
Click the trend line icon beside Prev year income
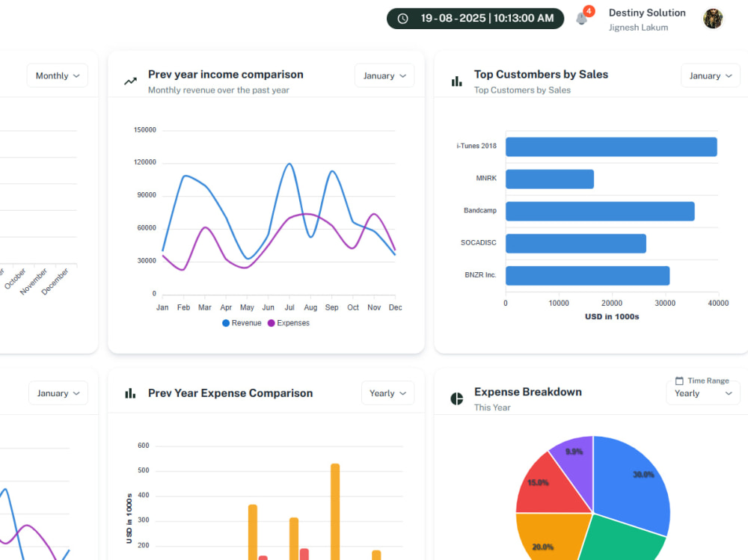[130, 81]
